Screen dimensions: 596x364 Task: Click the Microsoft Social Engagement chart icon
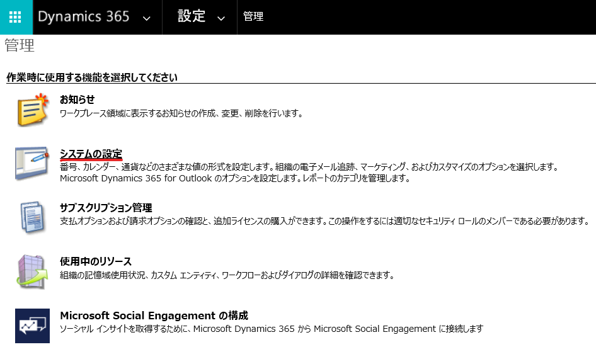click(32, 326)
